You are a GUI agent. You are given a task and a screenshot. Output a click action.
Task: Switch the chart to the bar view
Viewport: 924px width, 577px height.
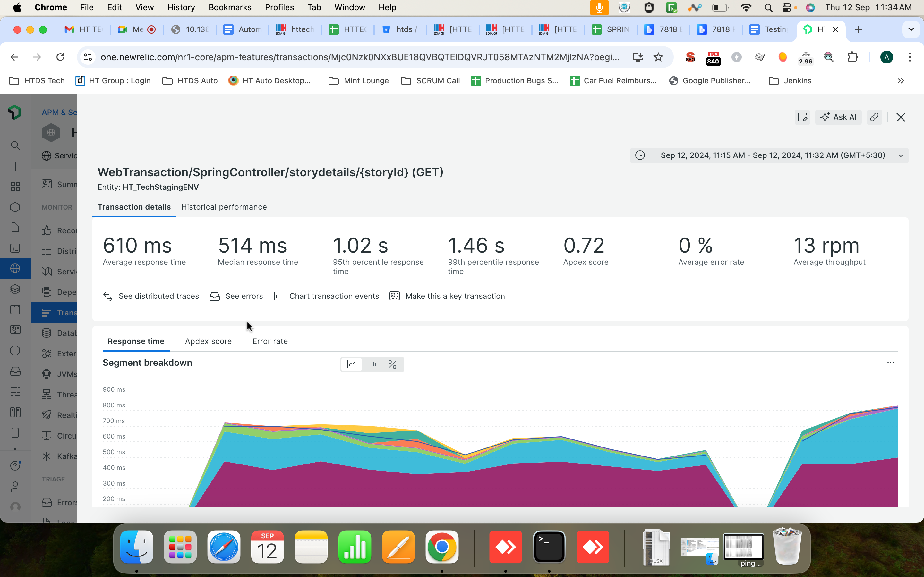(372, 364)
